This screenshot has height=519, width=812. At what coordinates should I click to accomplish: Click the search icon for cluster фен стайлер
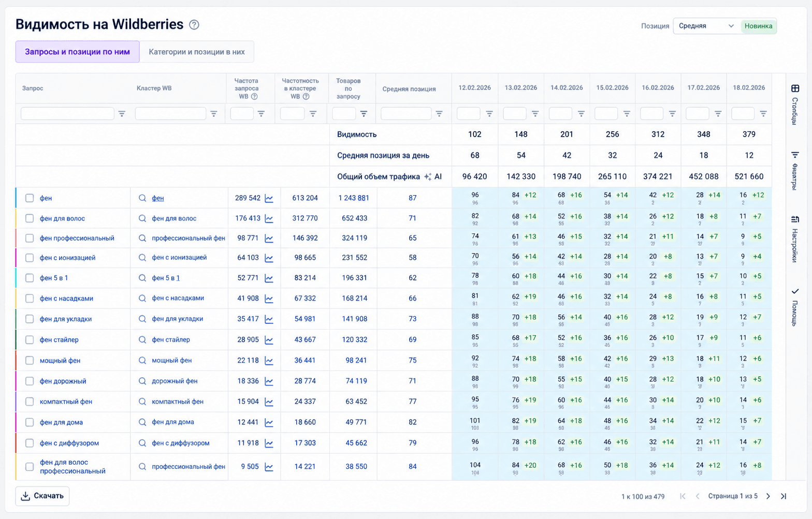[x=142, y=340]
